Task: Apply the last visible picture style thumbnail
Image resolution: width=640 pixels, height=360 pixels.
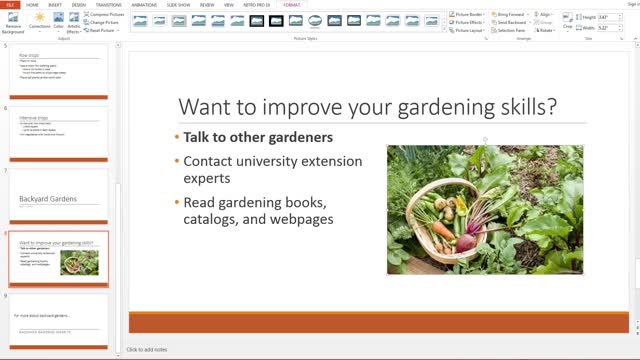Action: pyautogui.click(x=431, y=20)
